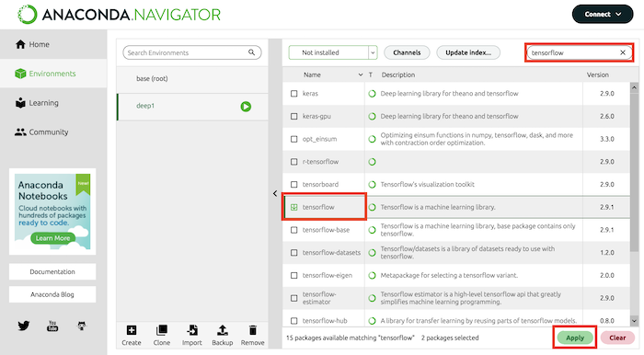Screen dimensions: 644x355
Task: Click the Home house icon
Action: click(20, 44)
